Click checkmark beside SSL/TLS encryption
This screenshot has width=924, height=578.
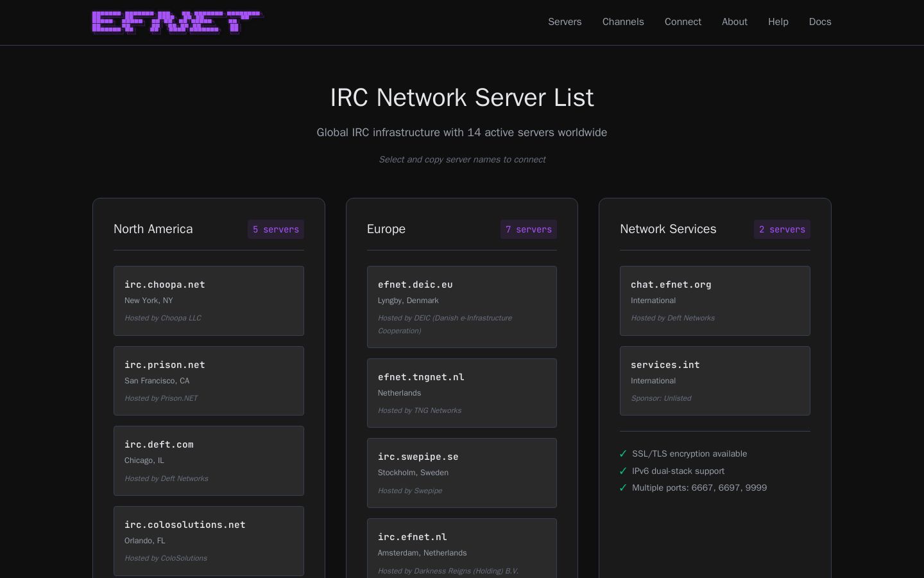(623, 453)
